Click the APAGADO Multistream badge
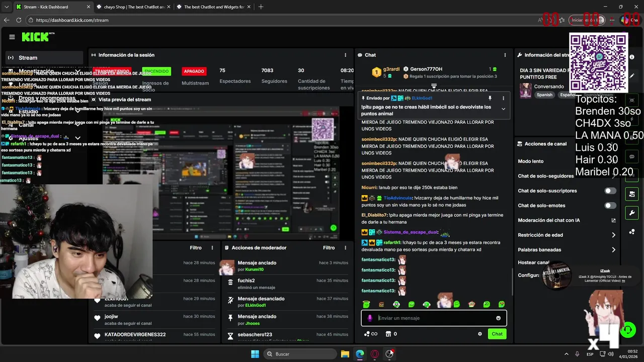The width and height of the screenshot is (644, 362). pos(194,71)
